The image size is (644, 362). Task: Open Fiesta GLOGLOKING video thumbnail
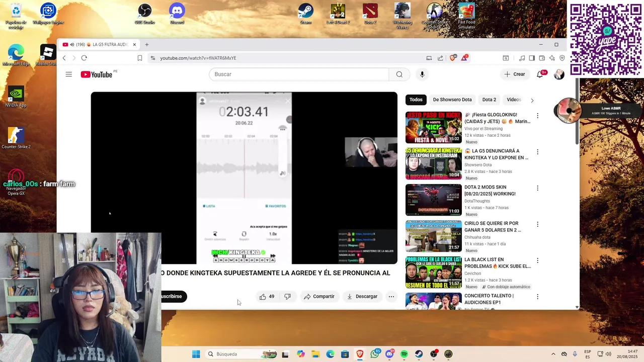433,128
